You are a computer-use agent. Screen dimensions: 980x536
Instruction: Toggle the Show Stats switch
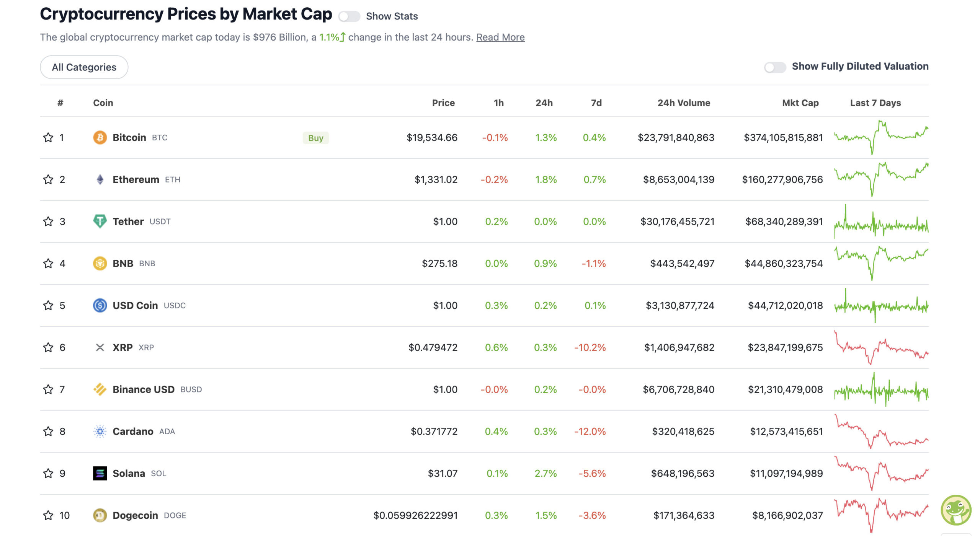[x=349, y=16]
